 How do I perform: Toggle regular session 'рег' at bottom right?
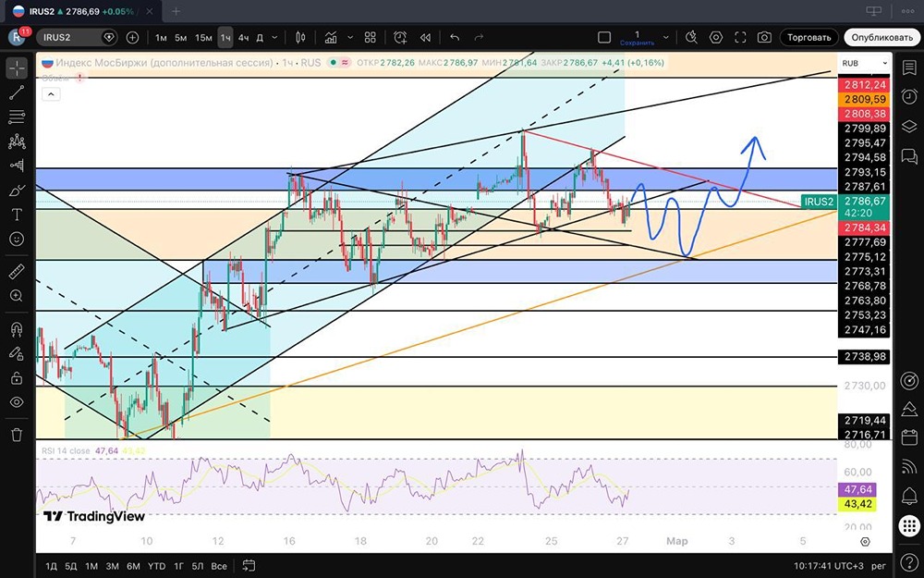coord(879,566)
